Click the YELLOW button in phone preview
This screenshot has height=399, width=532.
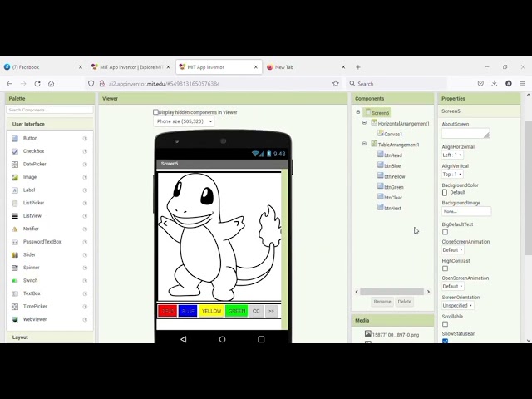click(211, 311)
